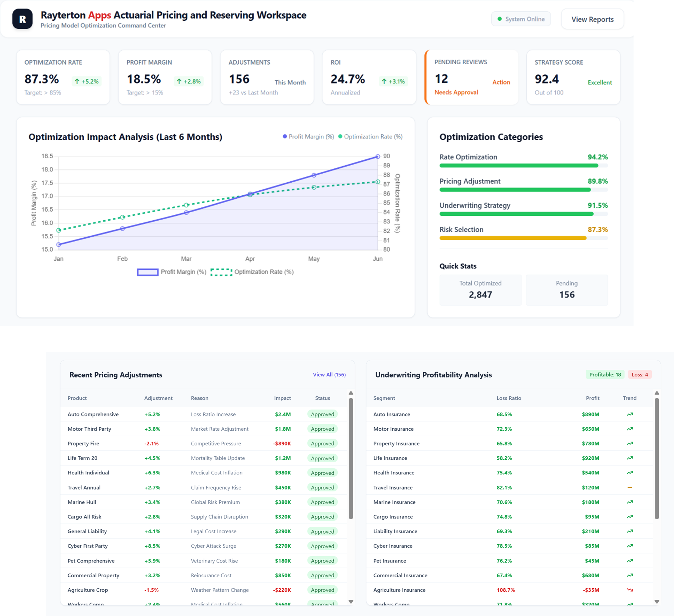Click the flat trend dash for Travel Insurance
Screen dimensions: 674x616
[x=630, y=488]
